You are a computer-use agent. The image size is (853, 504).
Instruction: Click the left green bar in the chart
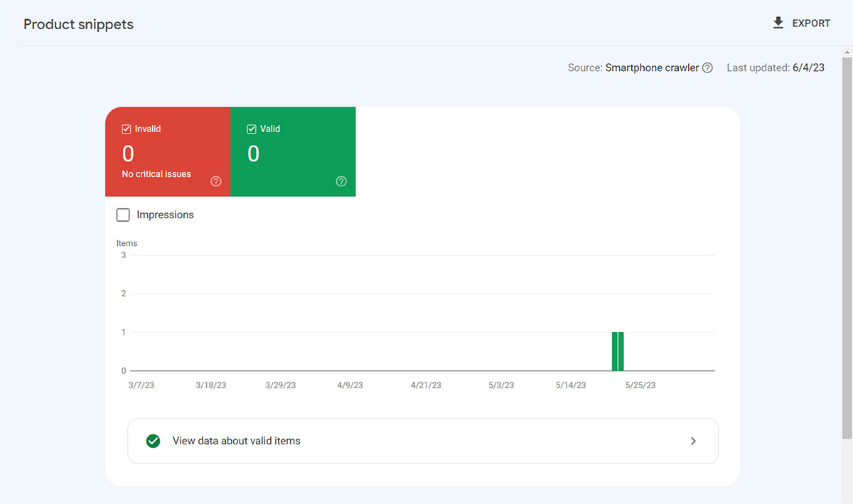[x=614, y=351]
